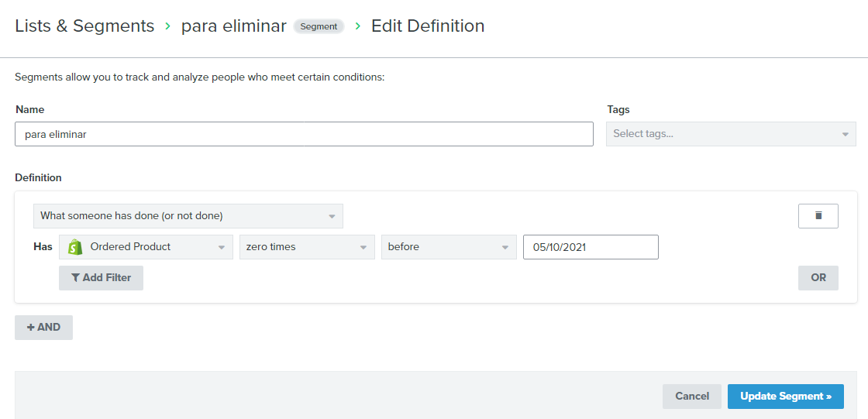
Task: Click the funnel icon in Add Filter
Action: coord(75,278)
